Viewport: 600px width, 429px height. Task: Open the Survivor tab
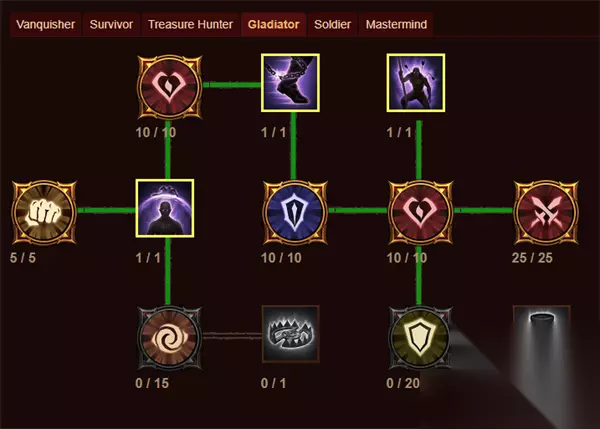[x=111, y=24]
